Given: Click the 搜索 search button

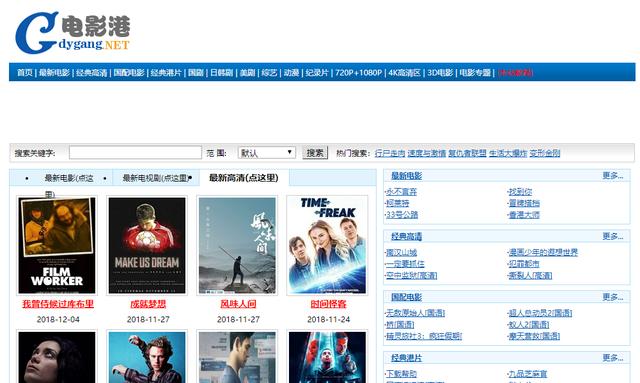Looking at the screenshot, I should tap(315, 153).
